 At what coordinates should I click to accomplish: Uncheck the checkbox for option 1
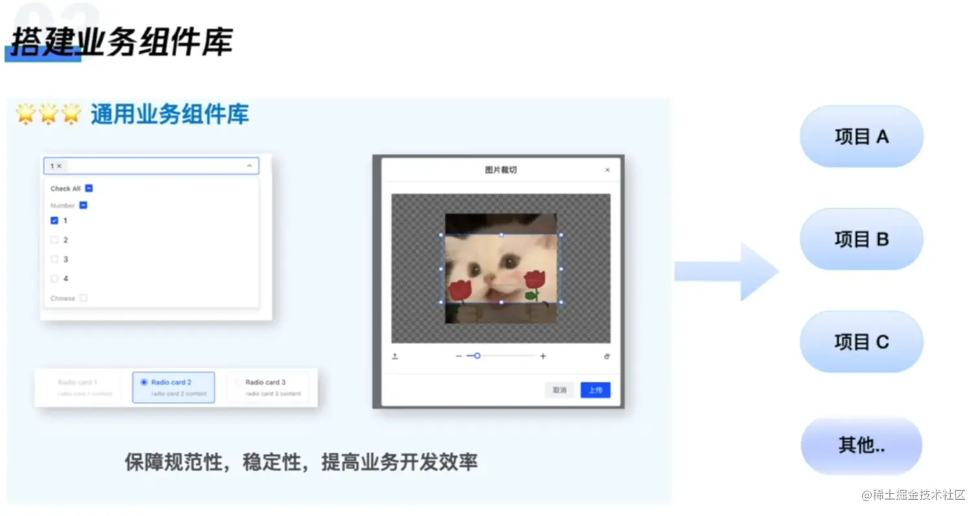pyautogui.click(x=54, y=220)
